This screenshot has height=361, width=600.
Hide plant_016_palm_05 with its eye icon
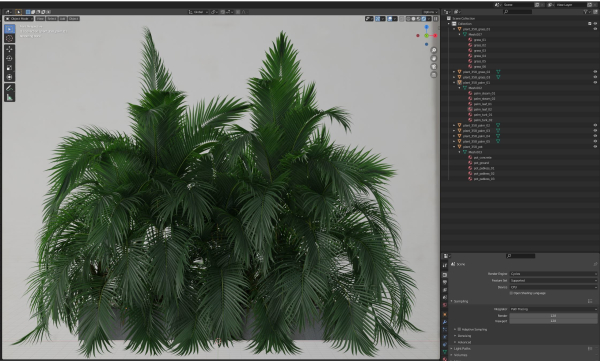[x=595, y=141]
